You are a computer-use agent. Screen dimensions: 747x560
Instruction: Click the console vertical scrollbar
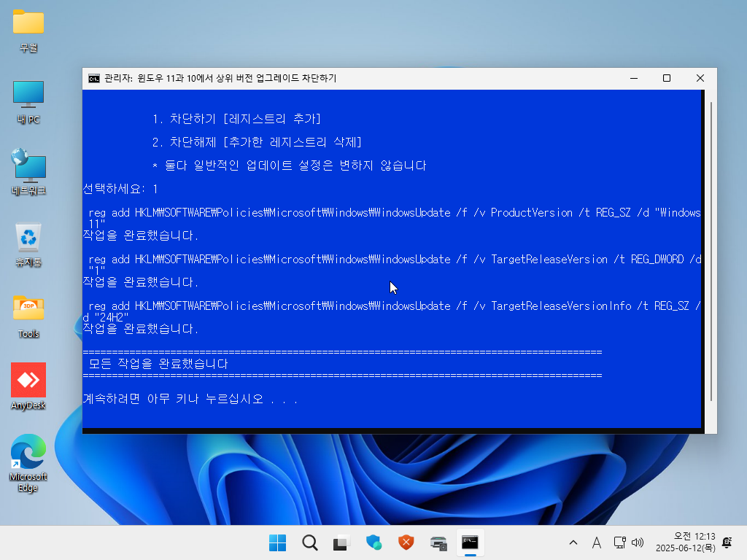711,252
